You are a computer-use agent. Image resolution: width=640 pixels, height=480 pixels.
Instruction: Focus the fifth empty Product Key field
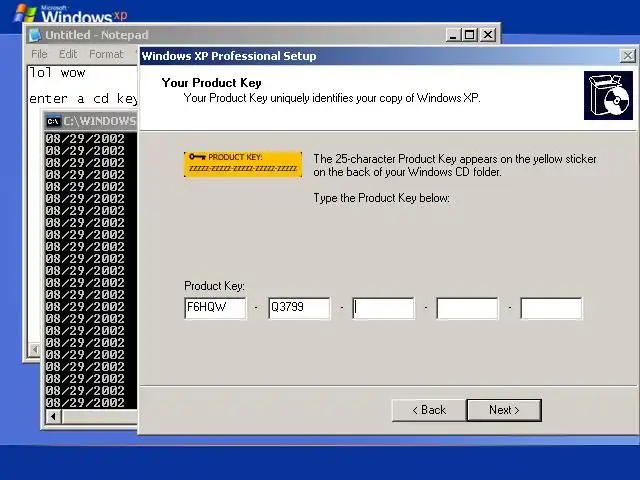tap(551, 308)
